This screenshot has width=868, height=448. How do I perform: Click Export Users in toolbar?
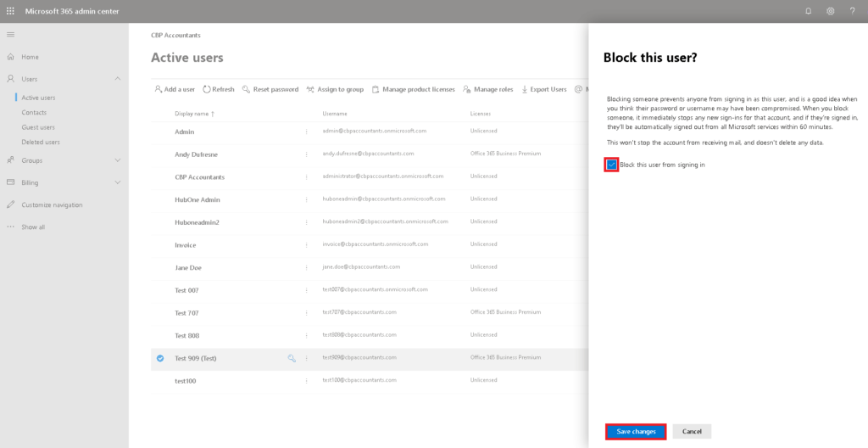tap(543, 89)
